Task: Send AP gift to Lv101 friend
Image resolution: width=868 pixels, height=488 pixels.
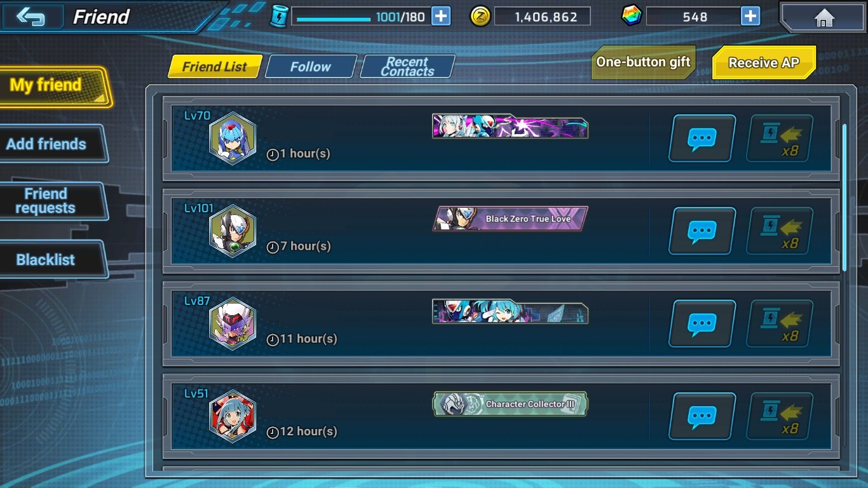Action: (x=780, y=231)
